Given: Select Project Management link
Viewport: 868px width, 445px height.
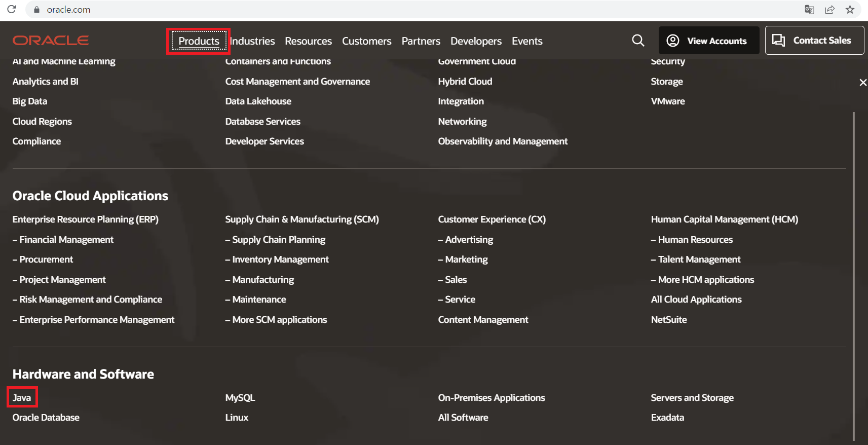Looking at the screenshot, I should pos(59,280).
